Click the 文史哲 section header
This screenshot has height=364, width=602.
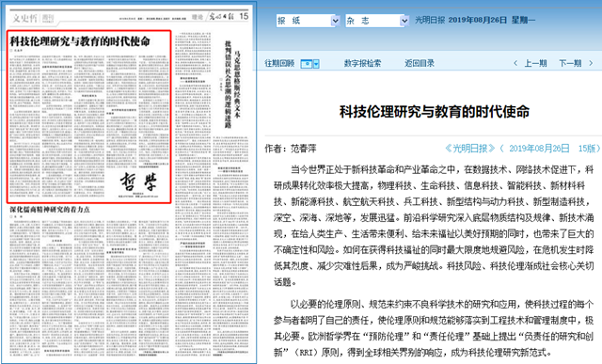coord(25,18)
